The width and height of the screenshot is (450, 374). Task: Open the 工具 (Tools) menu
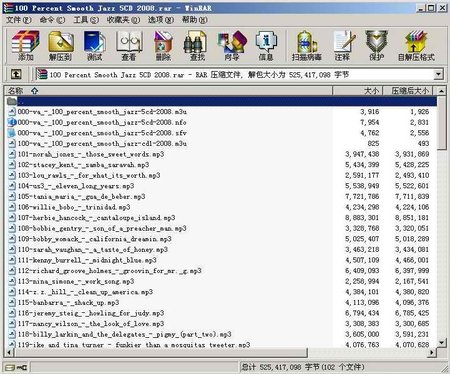pyautogui.click(x=86, y=20)
